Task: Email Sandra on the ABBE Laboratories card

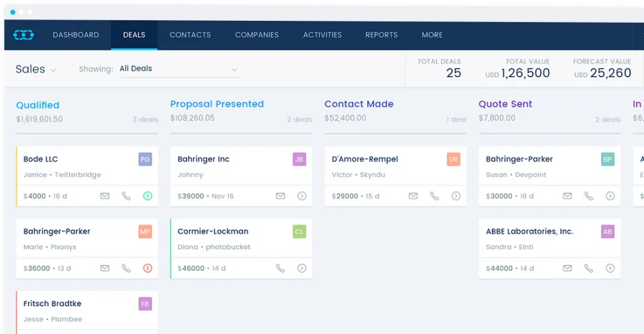Action: coord(568,268)
